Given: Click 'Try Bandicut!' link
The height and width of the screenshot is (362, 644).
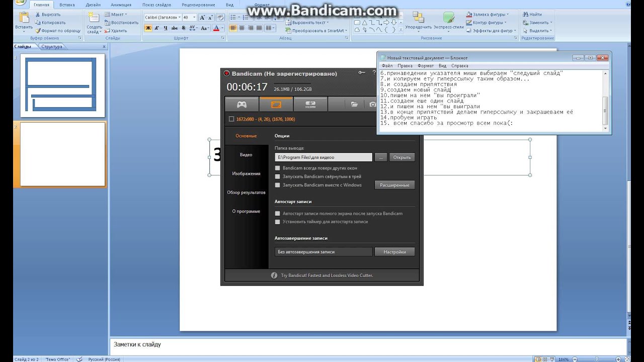Looking at the screenshot, I should 327,276.
